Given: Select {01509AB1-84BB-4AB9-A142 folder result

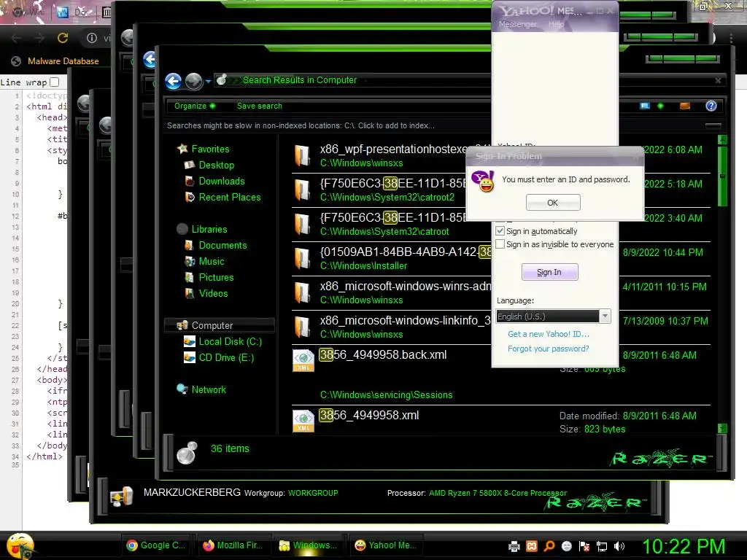Looking at the screenshot, I should tap(391, 259).
